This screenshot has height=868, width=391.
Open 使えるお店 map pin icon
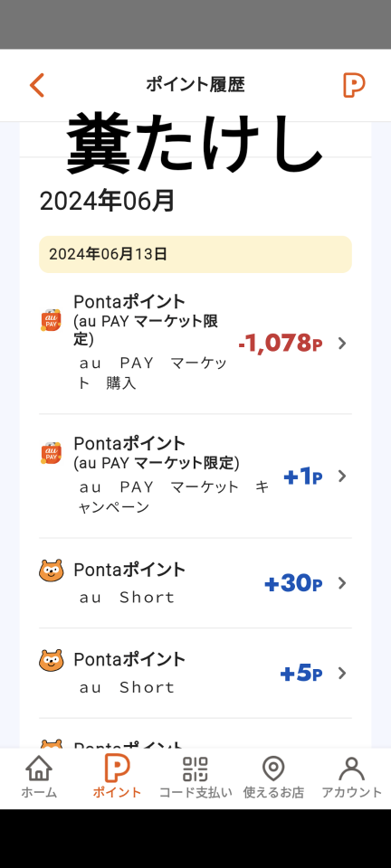pyautogui.click(x=273, y=769)
